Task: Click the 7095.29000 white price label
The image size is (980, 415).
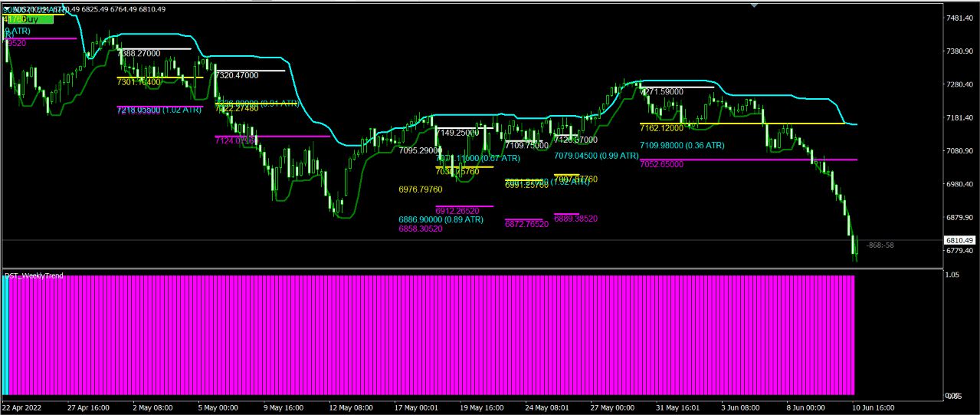Action: click(420, 151)
